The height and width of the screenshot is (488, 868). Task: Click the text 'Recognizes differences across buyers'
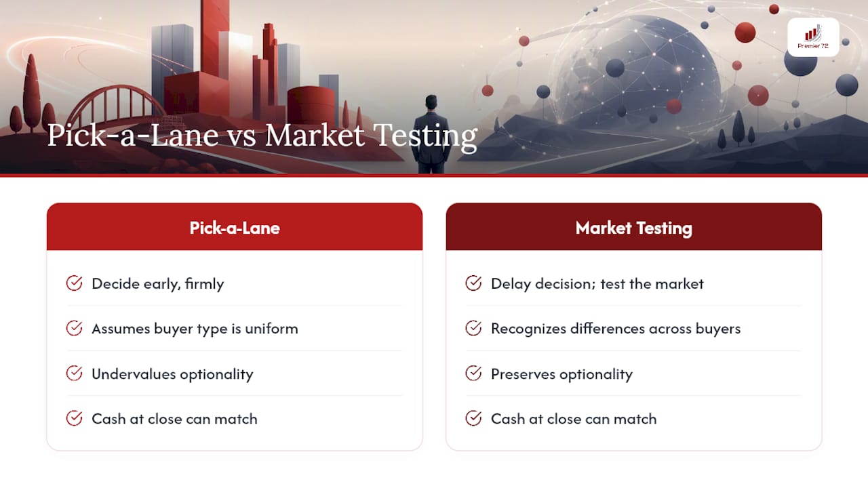click(616, 329)
